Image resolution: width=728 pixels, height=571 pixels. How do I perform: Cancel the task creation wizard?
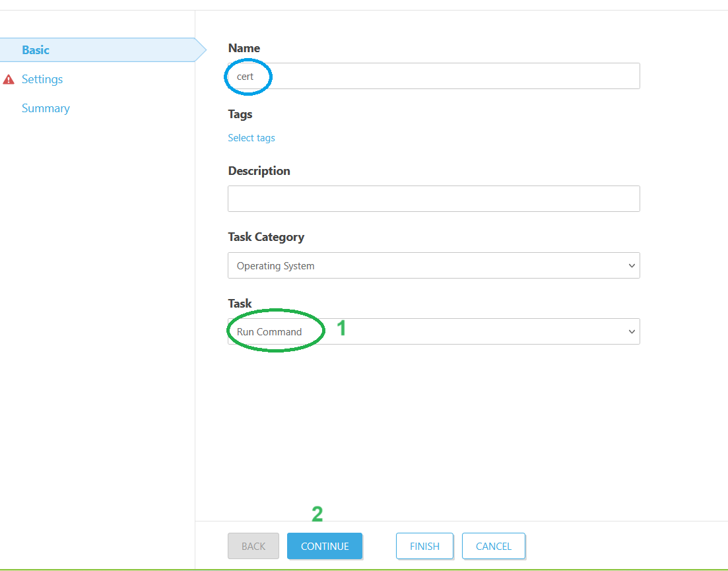[x=493, y=547]
